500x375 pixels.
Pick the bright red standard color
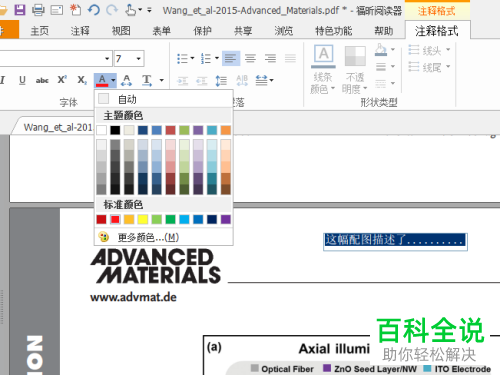coord(115,219)
